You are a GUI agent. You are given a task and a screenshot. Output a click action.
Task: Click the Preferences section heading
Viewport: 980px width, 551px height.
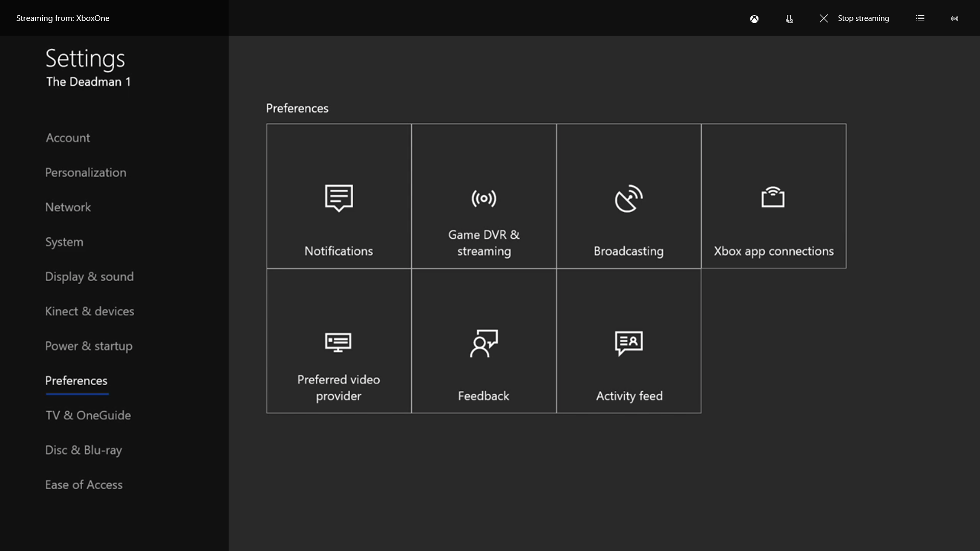point(297,108)
